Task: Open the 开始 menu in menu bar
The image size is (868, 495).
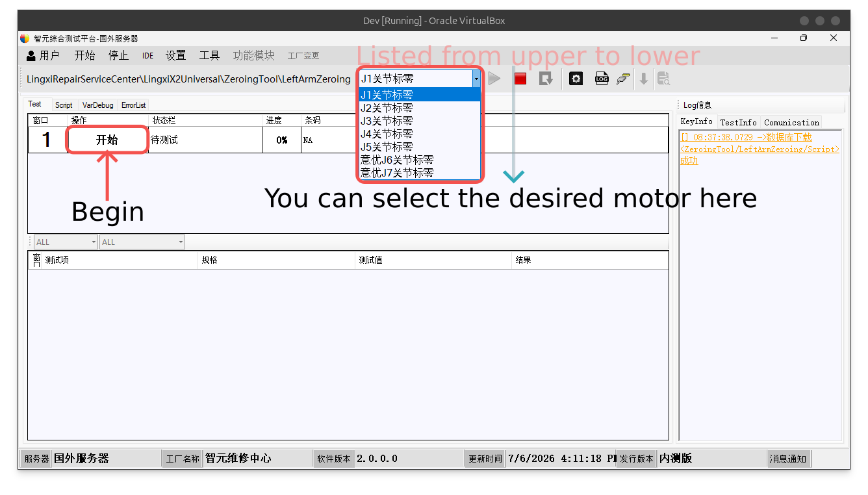Action: click(x=84, y=56)
